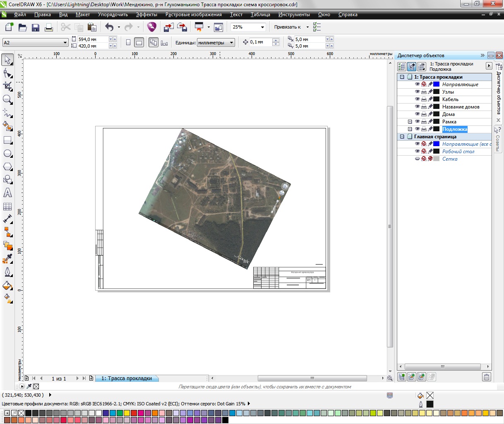The image size is (504, 424).
Task: Open a file with the folder icon
Action: (23, 27)
